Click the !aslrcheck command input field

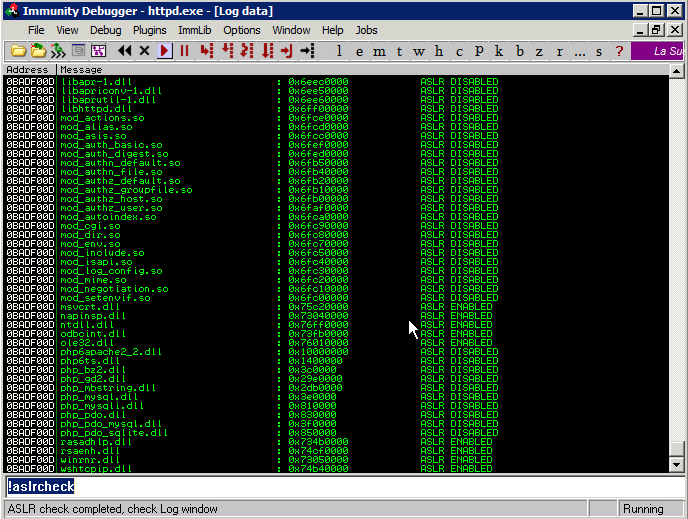tap(340, 487)
